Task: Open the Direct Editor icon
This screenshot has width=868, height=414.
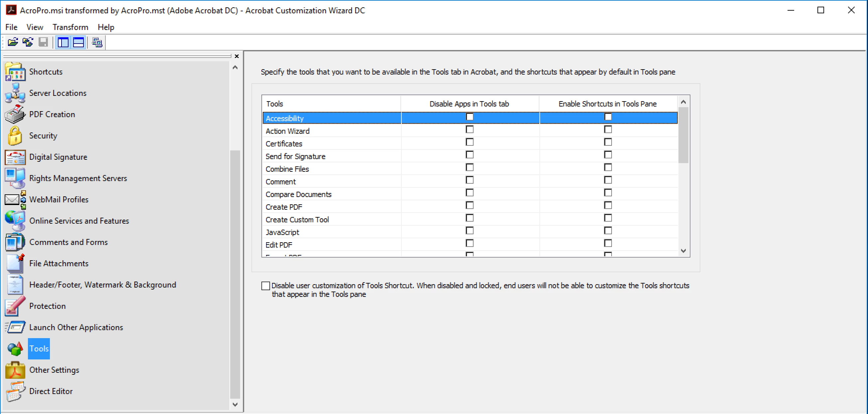Action: [15, 391]
